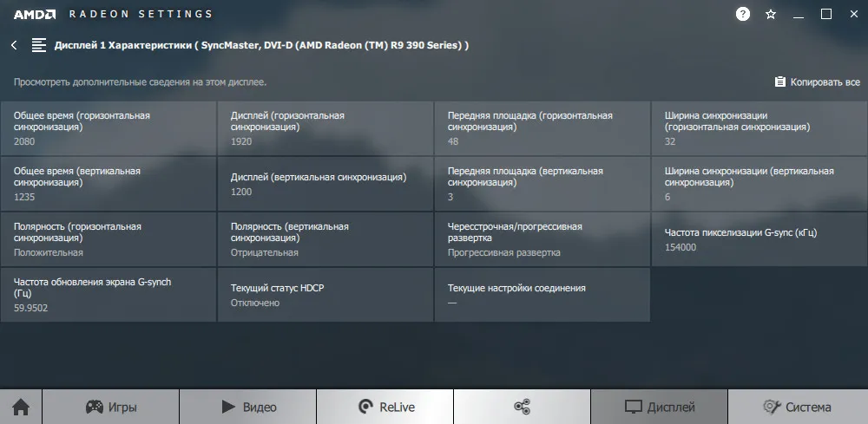Viewport: 868px width, 424px height.
Task: Click the Частота пикселизации G-sync tile
Action: point(759,239)
